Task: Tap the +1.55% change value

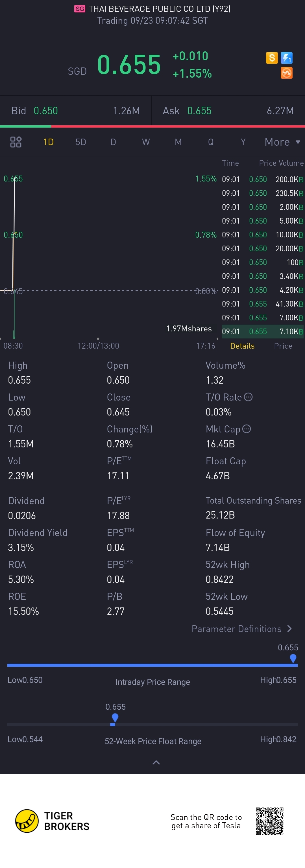Action: pyautogui.click(x=192, y=73)
